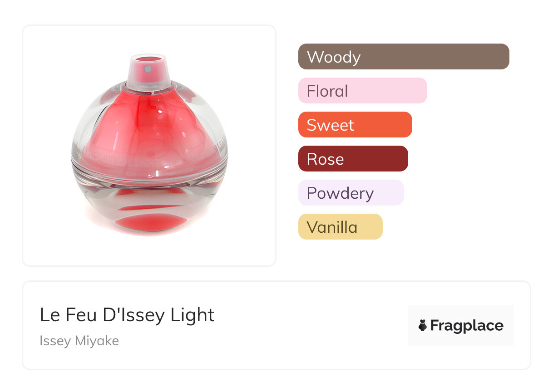This screenshot has height=392, width=553.
Task: Click the word 'Le' starting the title
Action: 49,315
